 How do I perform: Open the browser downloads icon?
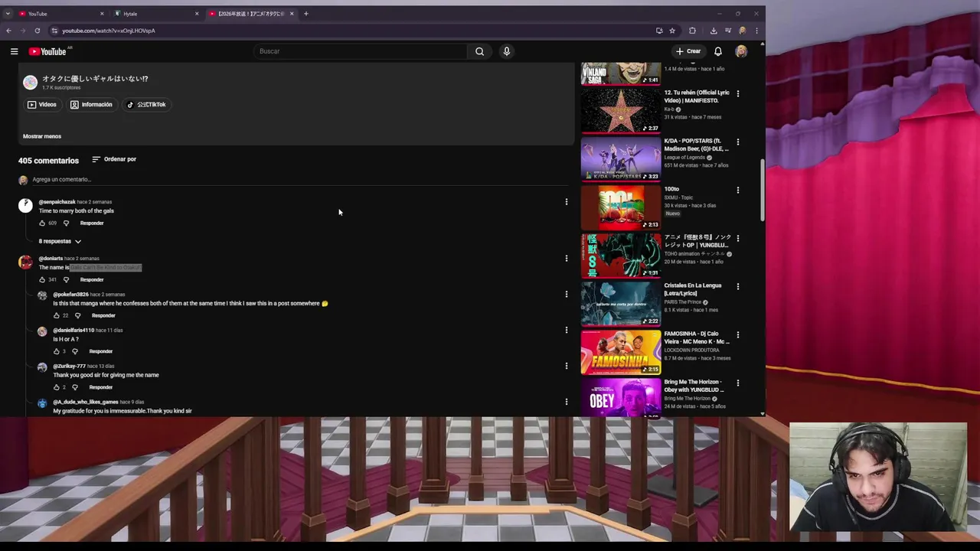click(x=714, y=31)
